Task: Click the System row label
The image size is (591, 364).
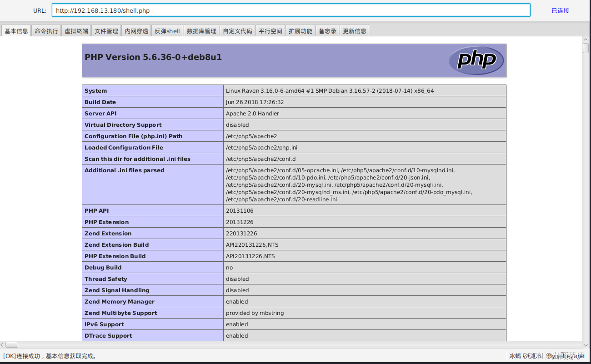Action: (95, 91)
